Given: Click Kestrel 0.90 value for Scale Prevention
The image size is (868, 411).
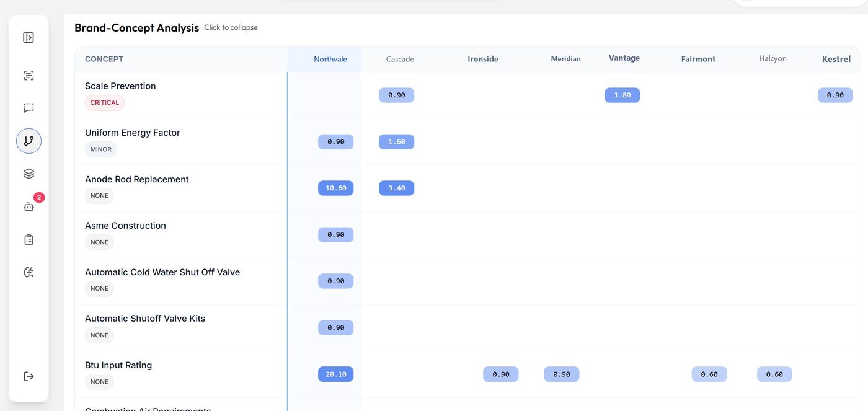Looking at the screenshot, I should pyautogui.click(x=835, y=95).
